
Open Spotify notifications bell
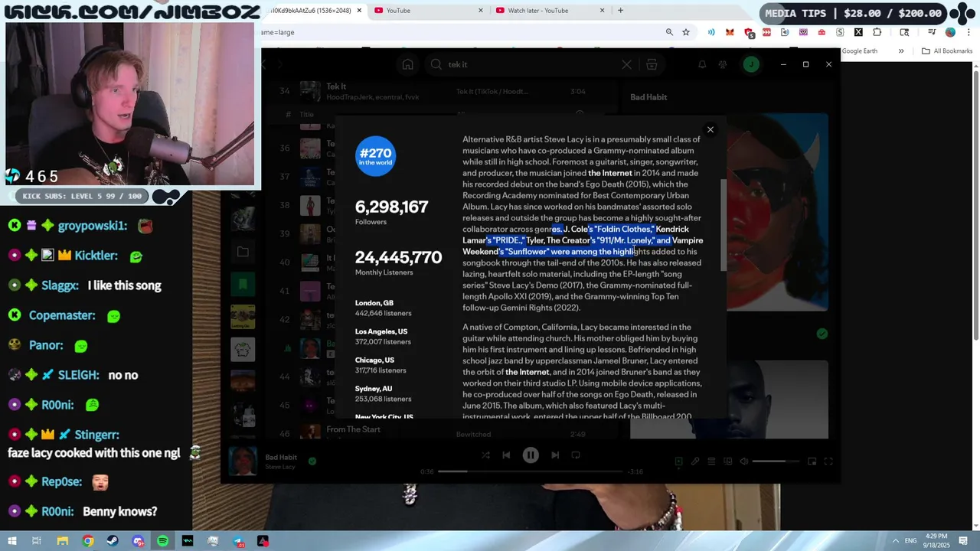[x=701, y=64]
